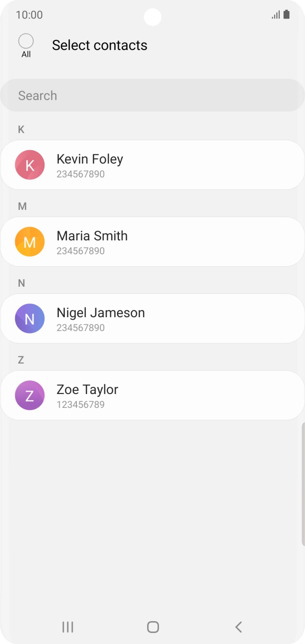Tap the Z section header letter
Screen dimensions: 305x644
[x=21, y=360]
